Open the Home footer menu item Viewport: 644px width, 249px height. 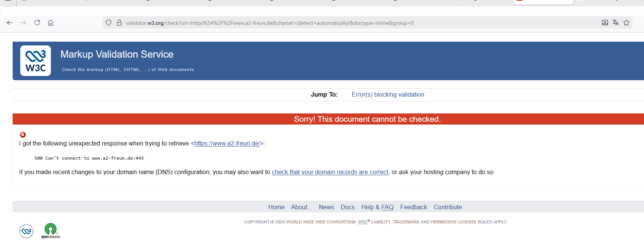[276, 207]
